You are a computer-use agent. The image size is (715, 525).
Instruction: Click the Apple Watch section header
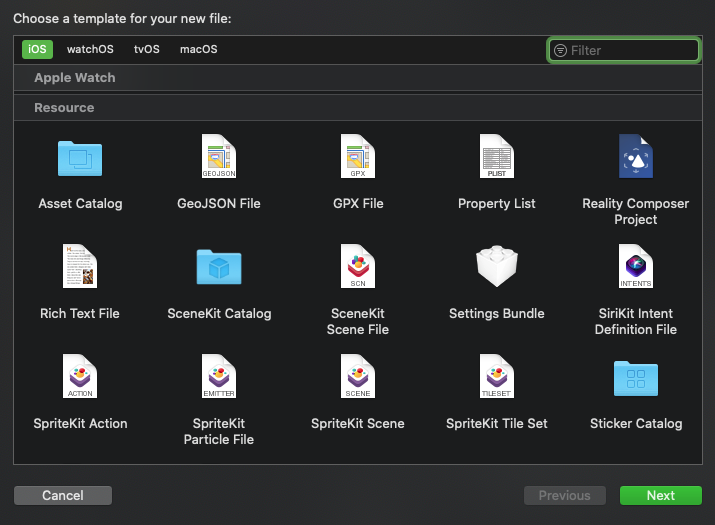point(358,78)
